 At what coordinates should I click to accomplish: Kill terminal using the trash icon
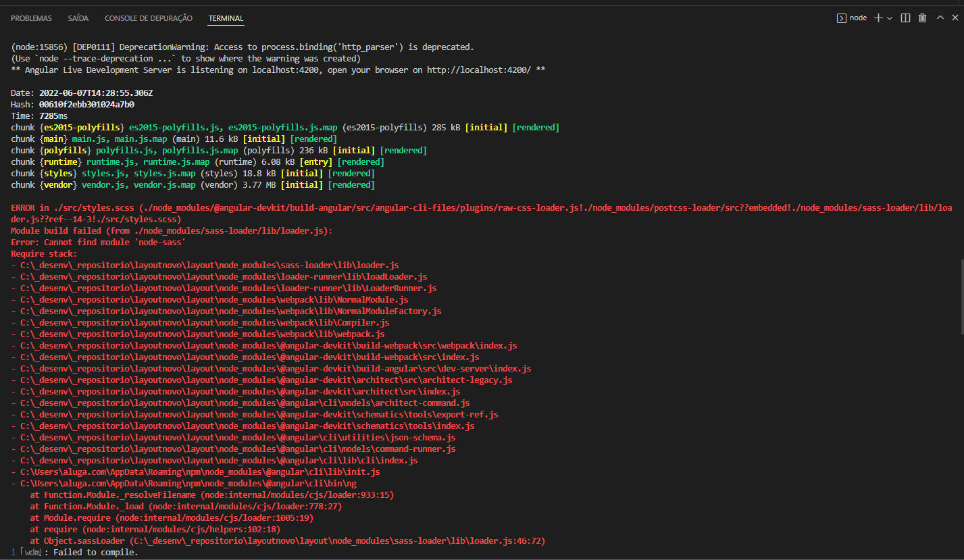[922, 18]
